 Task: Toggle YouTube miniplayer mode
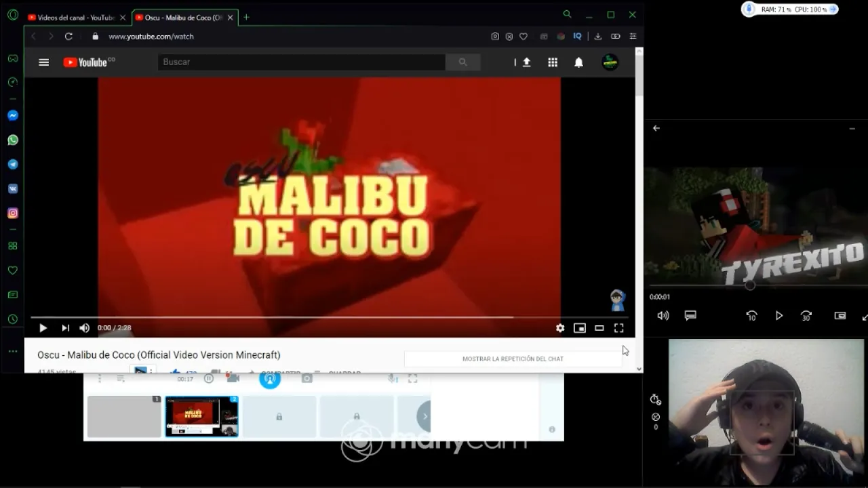(580, 328)
